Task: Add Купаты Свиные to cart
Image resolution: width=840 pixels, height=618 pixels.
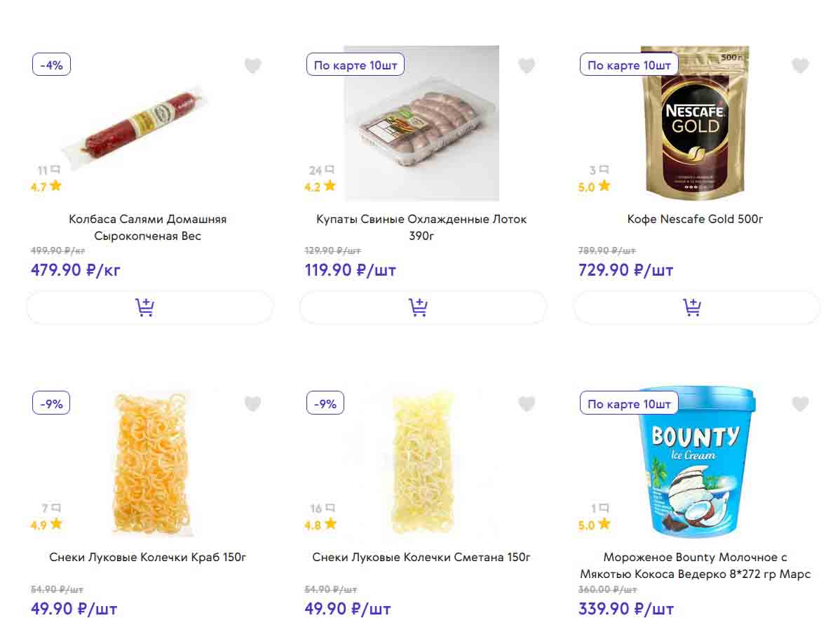Action: tap(422, 307)
